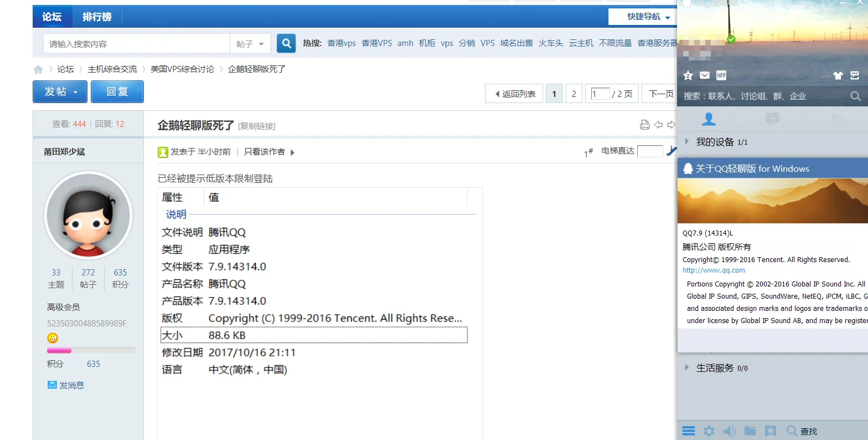Open the QQ main menu hamburger icon
This screenshot has width=868, height=440.
click(x=689, y=431)
